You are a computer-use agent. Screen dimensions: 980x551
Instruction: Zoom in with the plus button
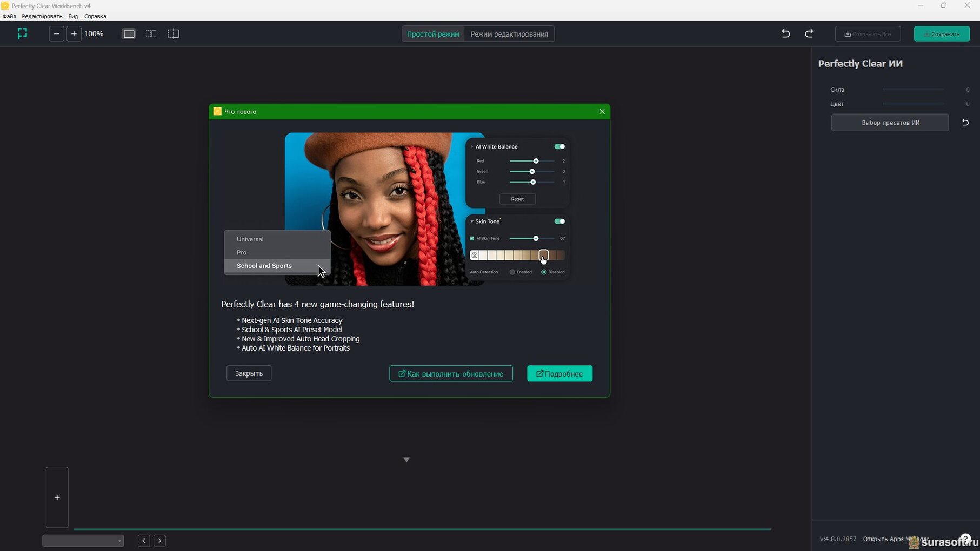click(x=74, y=33)
